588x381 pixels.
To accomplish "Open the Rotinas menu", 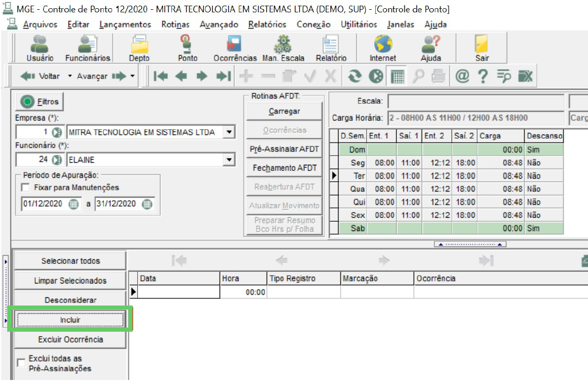I will 175,24.
